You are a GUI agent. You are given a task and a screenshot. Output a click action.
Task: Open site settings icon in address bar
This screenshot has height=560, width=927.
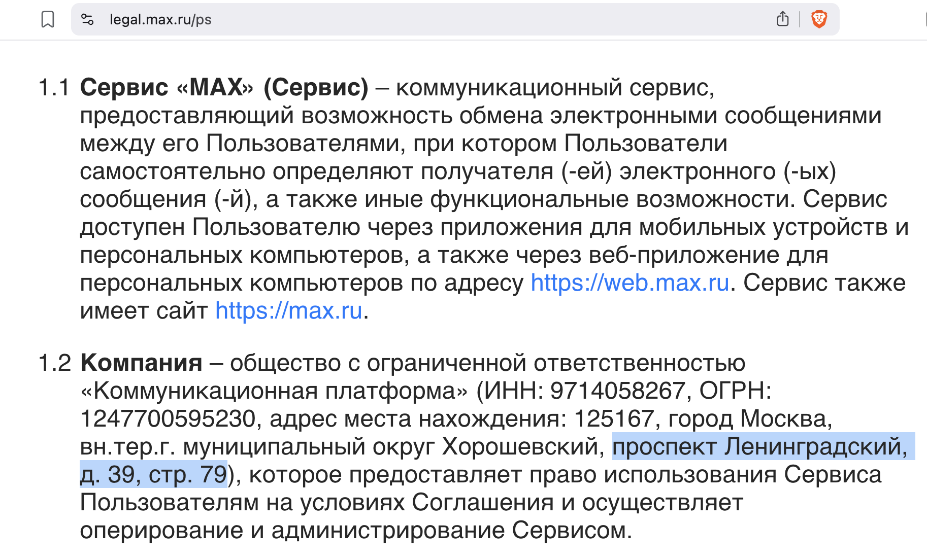click(x=87, y=20)
